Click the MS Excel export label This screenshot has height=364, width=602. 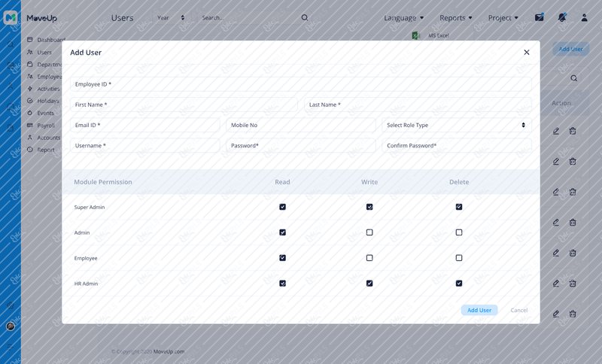(439, 35)
